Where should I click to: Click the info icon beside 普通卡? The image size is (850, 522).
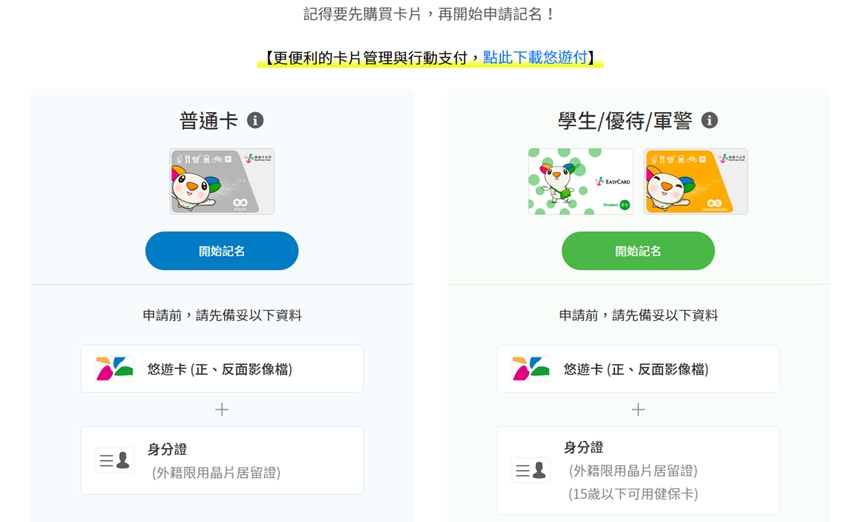click(x=255, y=120)
